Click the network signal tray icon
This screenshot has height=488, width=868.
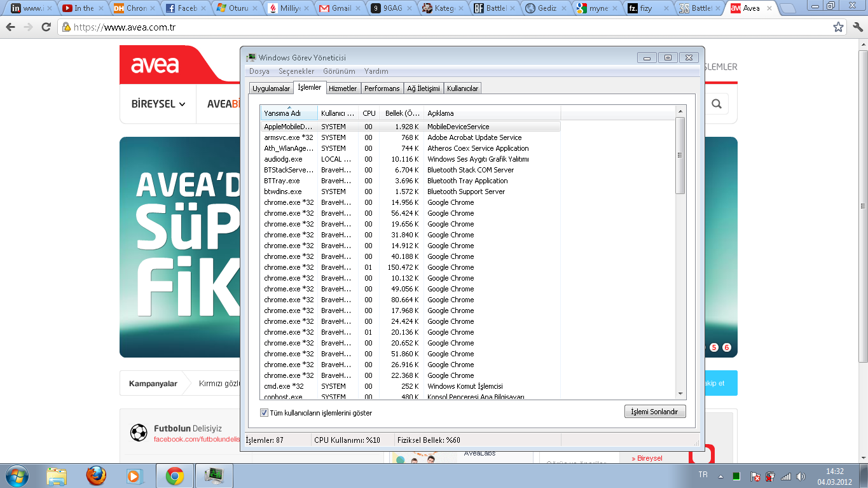(786, 476)
